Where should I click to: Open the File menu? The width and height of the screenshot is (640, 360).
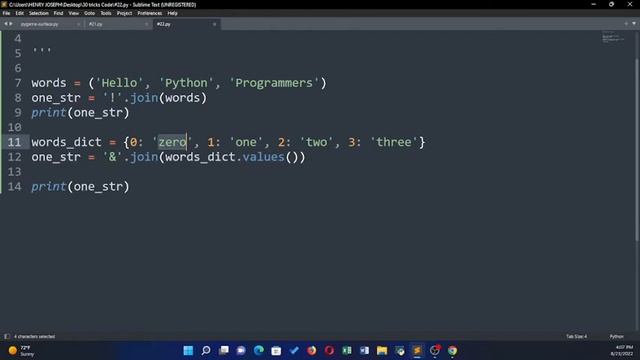tap(6, 13)
